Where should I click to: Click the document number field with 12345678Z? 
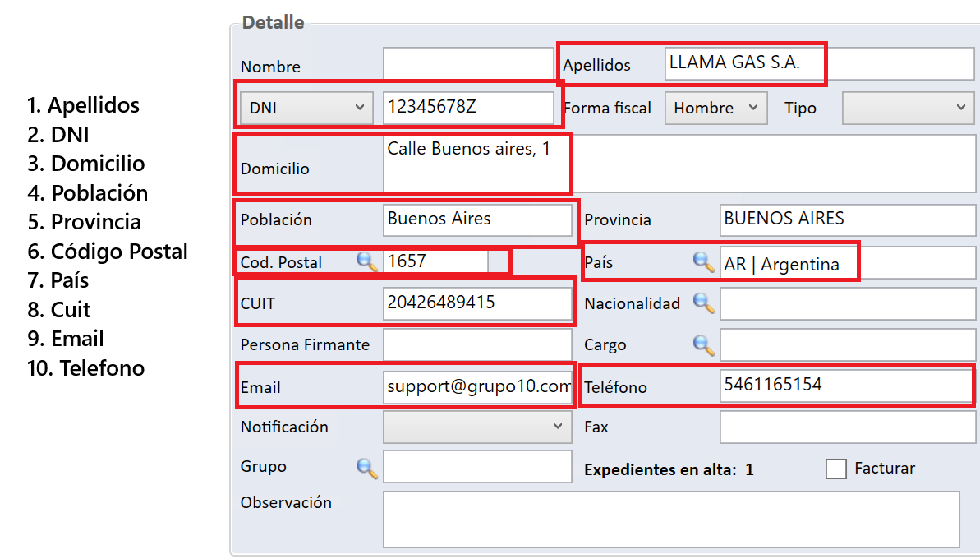(468, 107)
